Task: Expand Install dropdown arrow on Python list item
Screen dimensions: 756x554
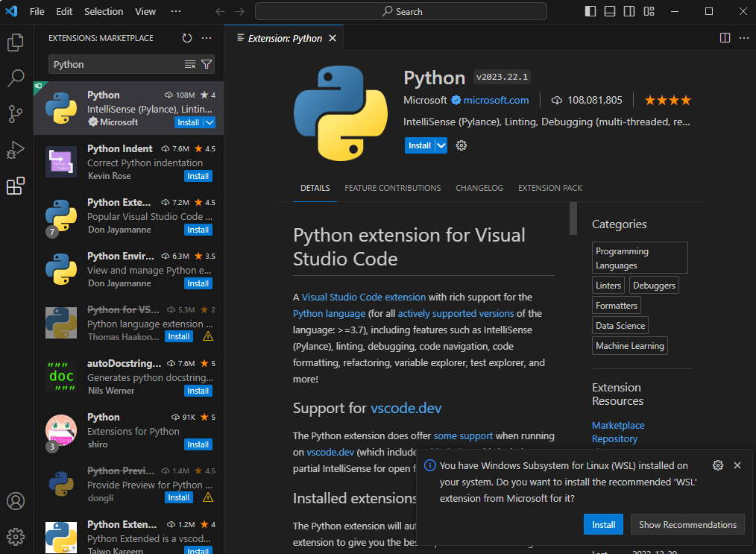Action: point(210,122)
